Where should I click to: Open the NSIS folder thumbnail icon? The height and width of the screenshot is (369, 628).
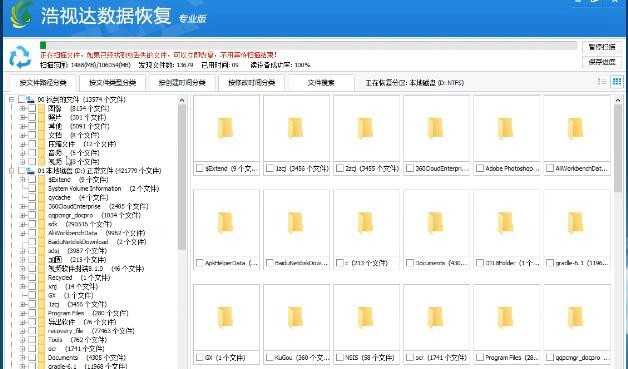click(x=366, y=317)
